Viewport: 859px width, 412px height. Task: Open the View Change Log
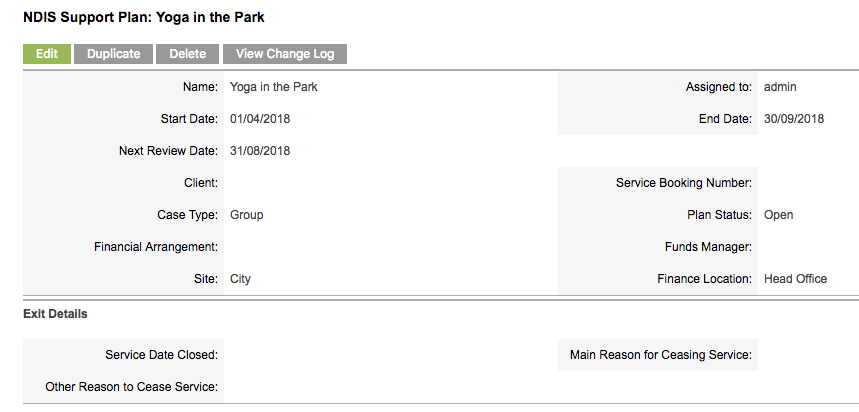pyautogui.click(x=285, y=54)
